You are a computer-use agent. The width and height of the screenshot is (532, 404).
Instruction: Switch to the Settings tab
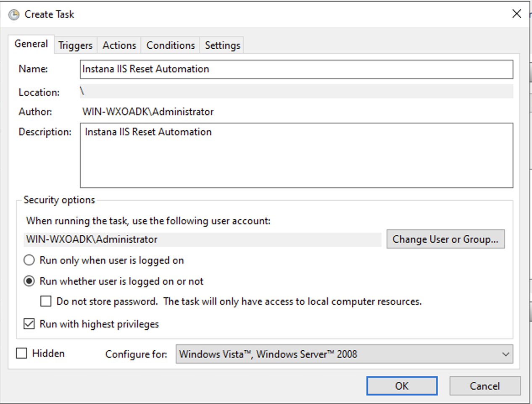pyautogui.click(x=222, y=45)
